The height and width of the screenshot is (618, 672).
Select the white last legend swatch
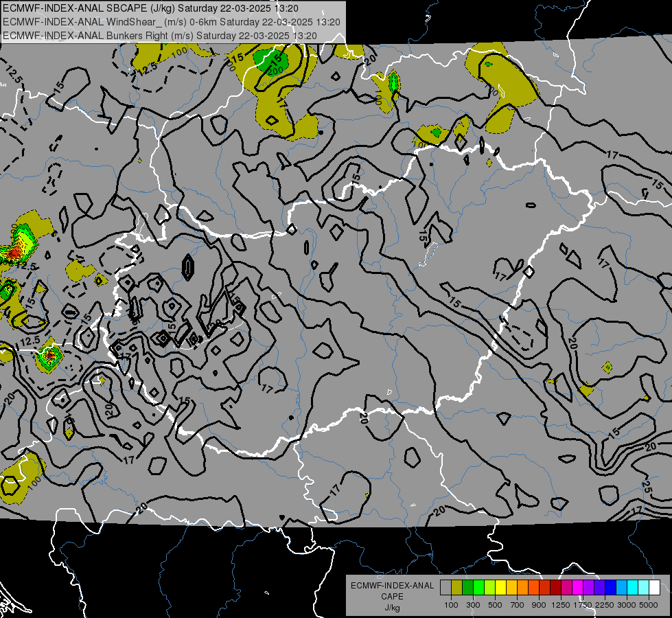point(655,587)
